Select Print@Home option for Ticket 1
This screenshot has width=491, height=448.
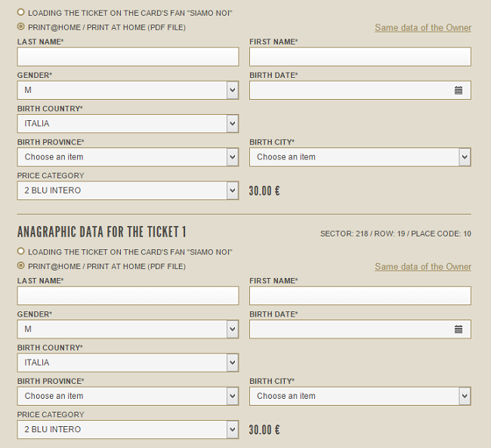20,266
